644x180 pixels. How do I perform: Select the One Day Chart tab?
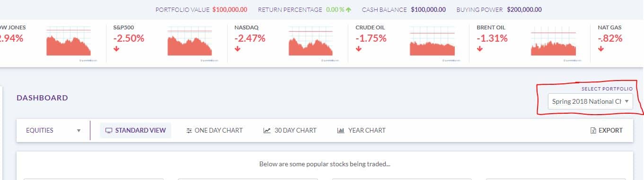point(214,130)
